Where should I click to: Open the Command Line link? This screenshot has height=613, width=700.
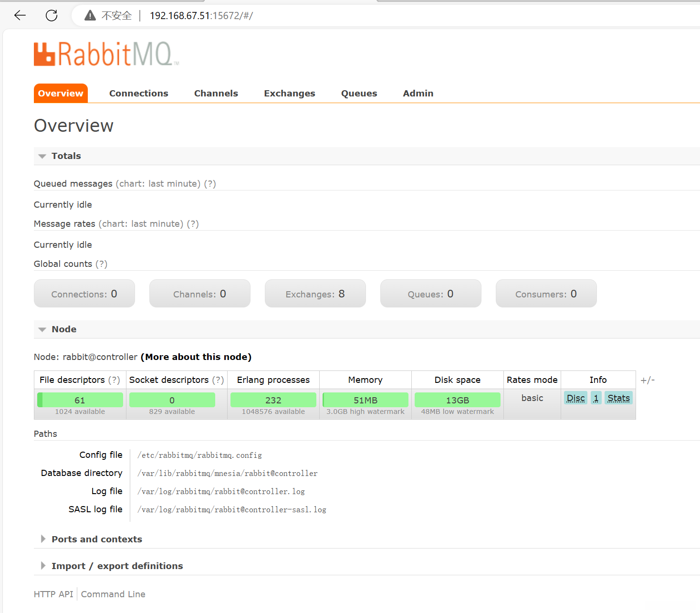(x=113, y=594)
